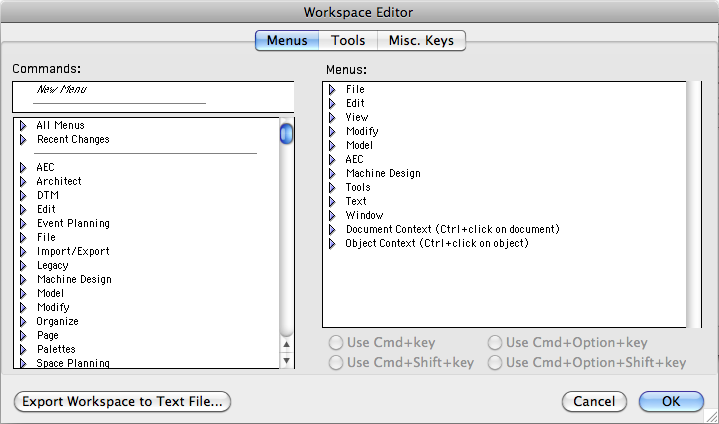Click Export Workspace to Text File button
Viewport: 719px width, 424px height.
(122, 402)
